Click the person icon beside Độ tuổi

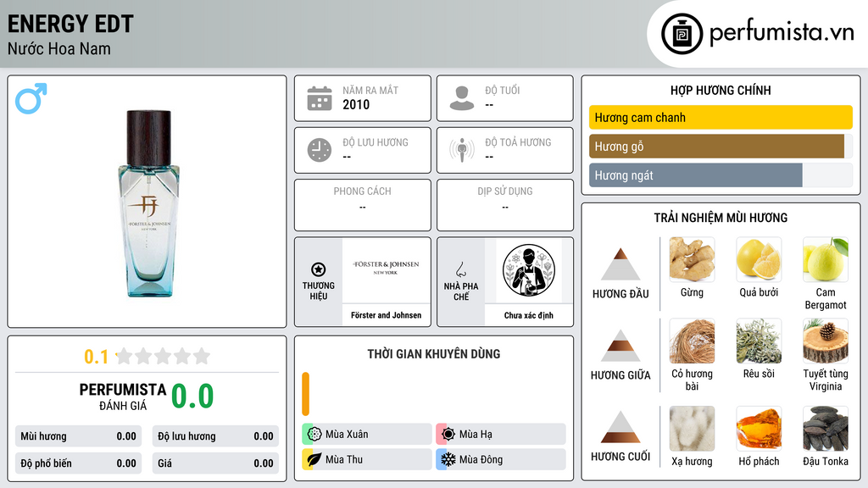462,98
